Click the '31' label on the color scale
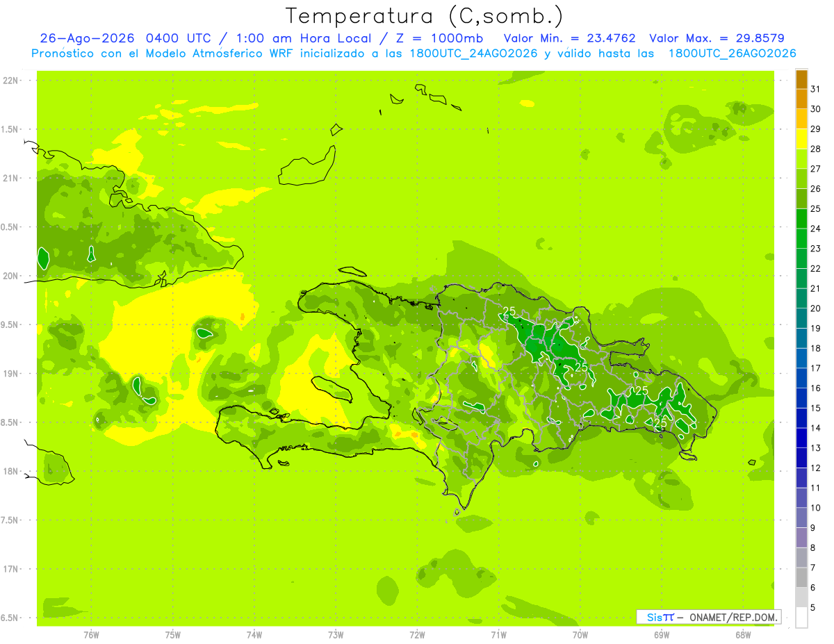The height and width of the screenshot is (644, 834). click(816, 89)
